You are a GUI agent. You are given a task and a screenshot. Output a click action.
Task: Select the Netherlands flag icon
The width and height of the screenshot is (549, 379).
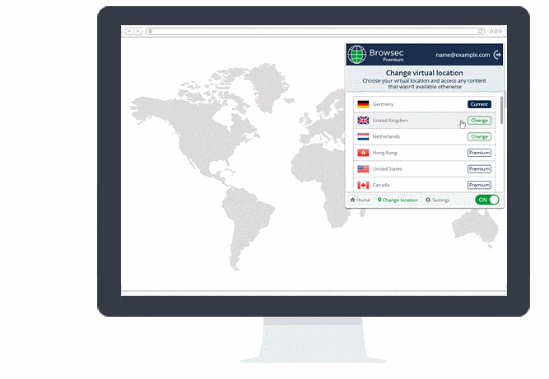pyautogui.click(x=363, y=137)
